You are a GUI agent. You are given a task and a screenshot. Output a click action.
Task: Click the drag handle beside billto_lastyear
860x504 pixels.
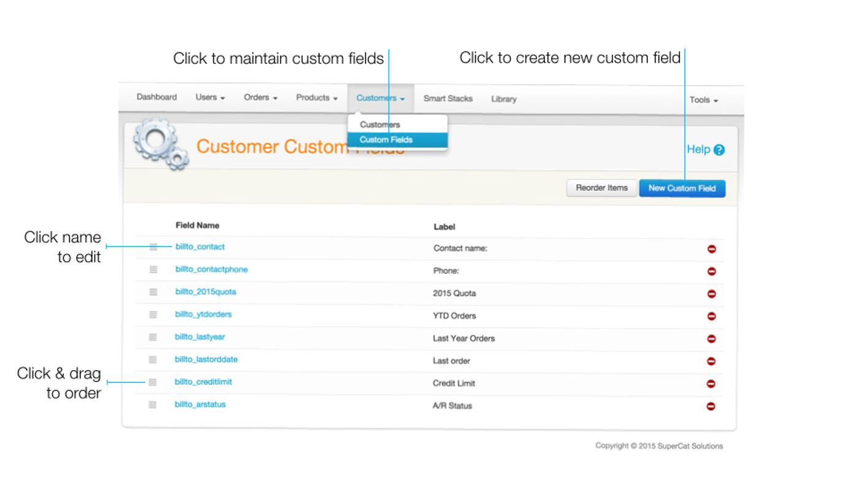tap(153, 337)
